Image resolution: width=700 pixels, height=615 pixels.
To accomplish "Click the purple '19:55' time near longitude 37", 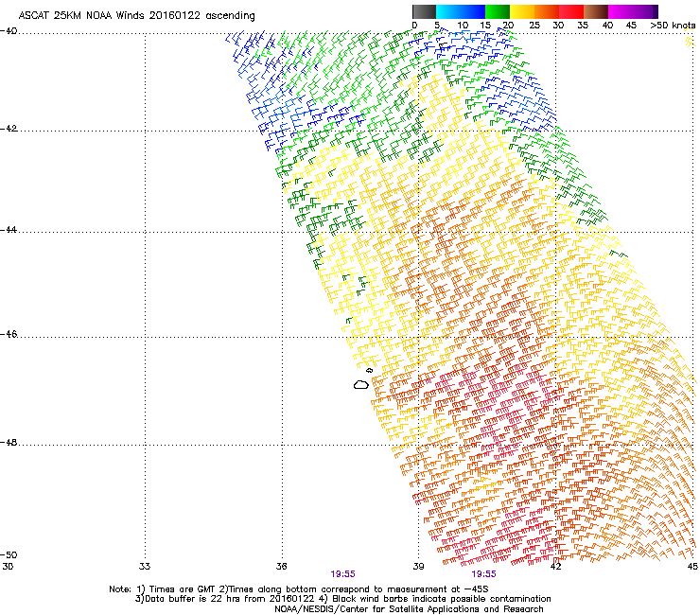I will pos(342,574).
